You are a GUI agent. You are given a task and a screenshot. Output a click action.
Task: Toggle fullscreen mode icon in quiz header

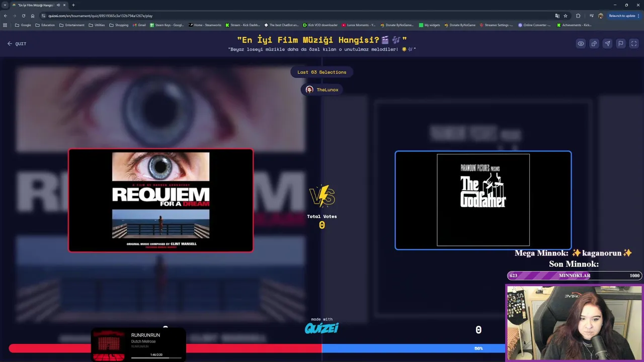634,44
